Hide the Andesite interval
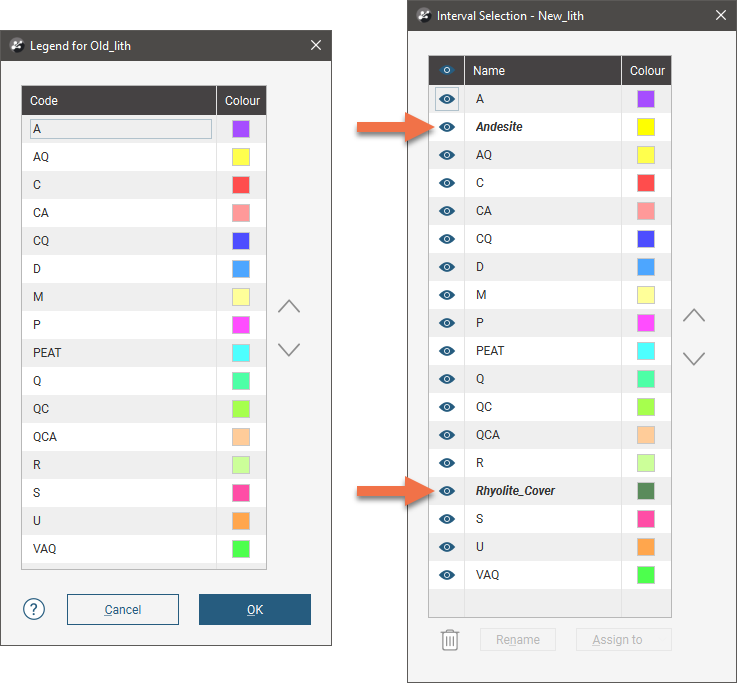Image resolution: width=737 pixels, height=683 pixels. coord(447,127)
